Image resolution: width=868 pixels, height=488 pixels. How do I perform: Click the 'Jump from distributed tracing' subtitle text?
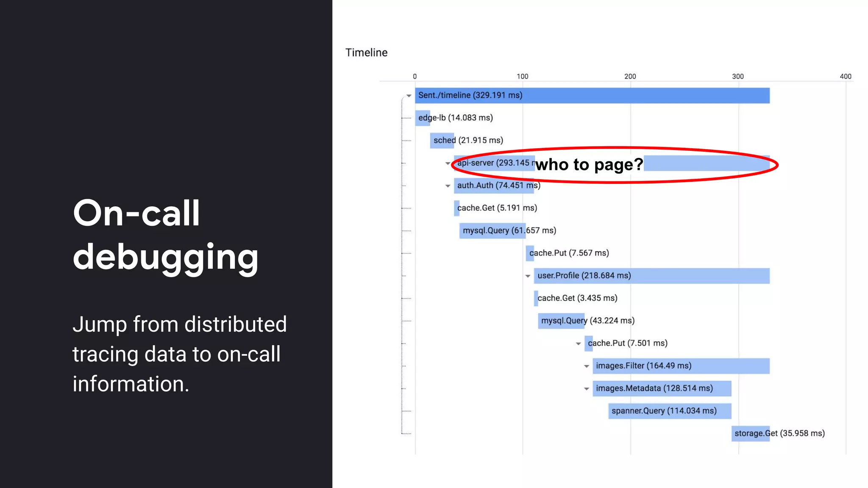coord(180,354)
